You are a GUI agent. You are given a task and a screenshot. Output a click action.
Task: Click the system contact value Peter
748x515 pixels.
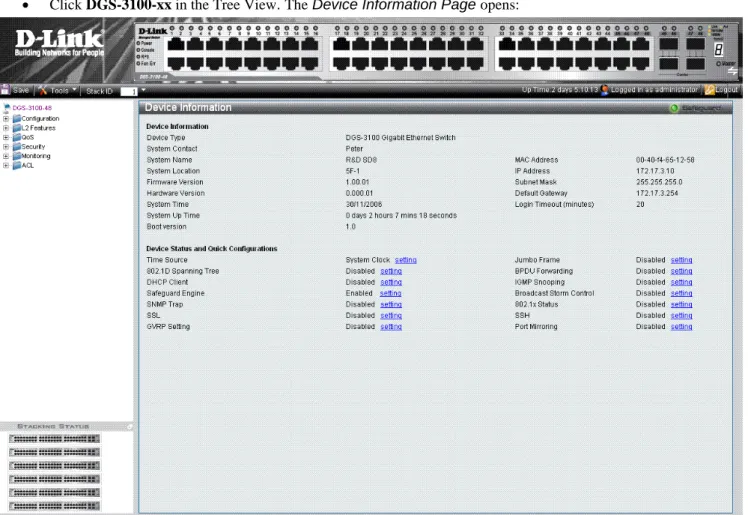[x=354, y=149]
